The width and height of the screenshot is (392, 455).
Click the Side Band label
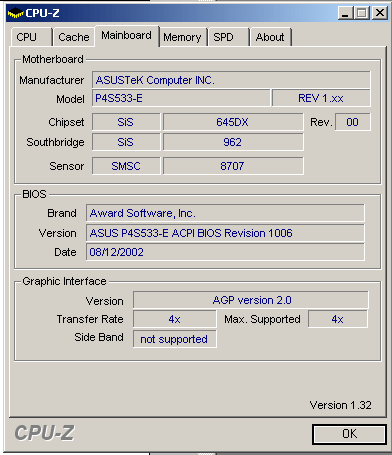[x=99, y=337]
